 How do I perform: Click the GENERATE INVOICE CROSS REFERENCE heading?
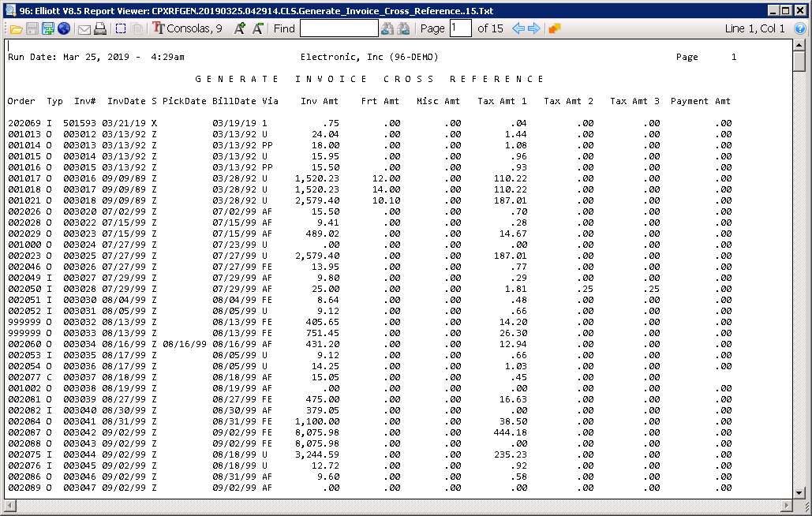point(369,79)
